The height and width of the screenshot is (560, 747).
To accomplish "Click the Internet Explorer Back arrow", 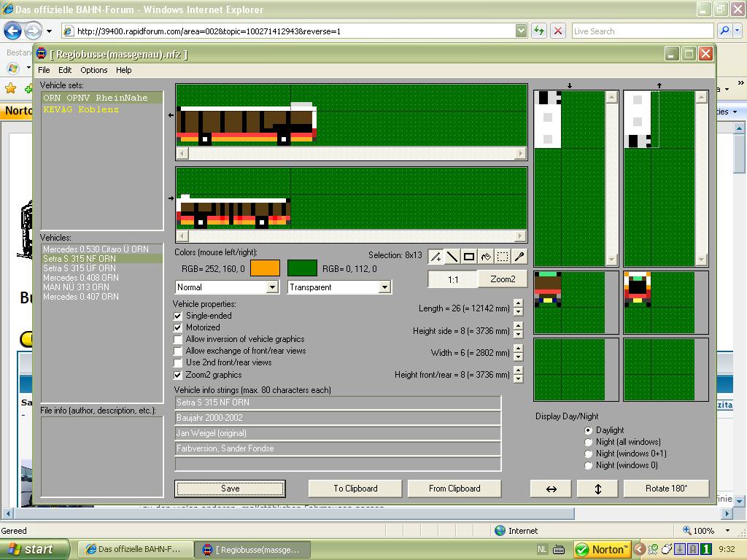I will [x=12, y=31].
